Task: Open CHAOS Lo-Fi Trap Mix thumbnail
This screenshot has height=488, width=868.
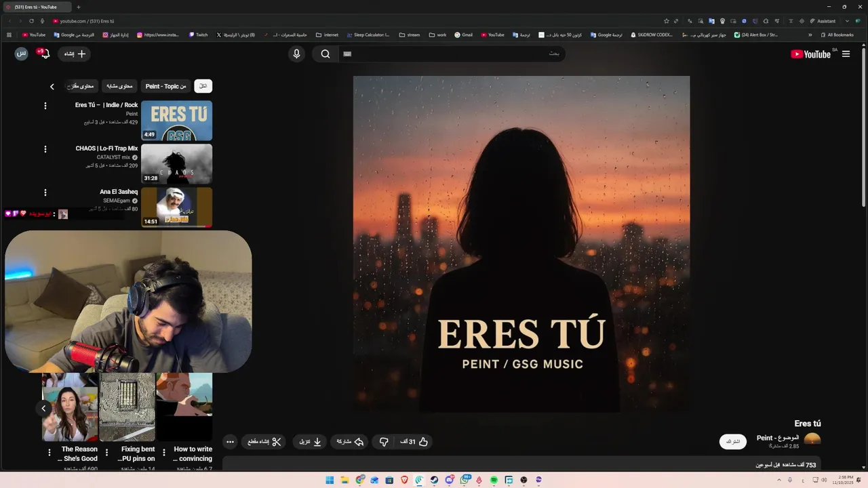Action: coord(176,164)
